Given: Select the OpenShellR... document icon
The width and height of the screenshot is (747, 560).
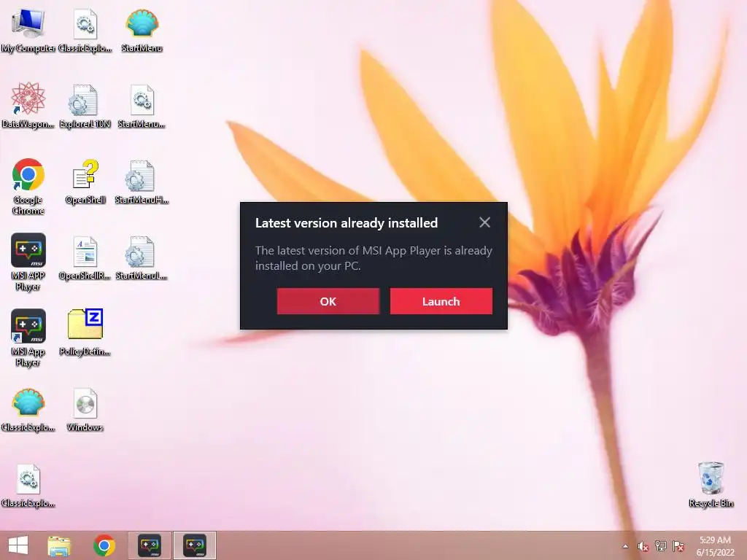Looking at the screenshot, I should tap(85, 257).
